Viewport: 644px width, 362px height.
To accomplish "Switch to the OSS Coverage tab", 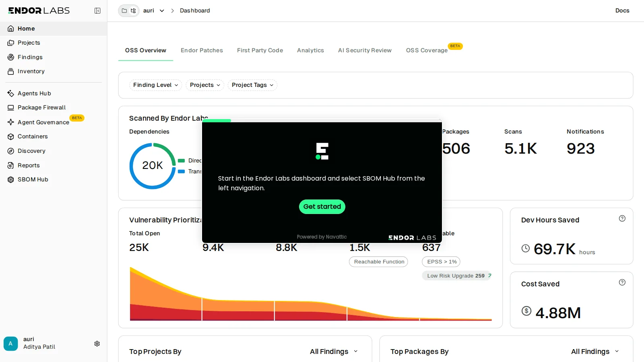I will [x=427, y=50].
